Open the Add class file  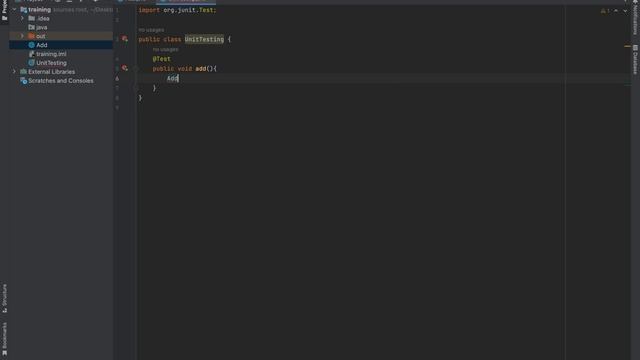coord(42,45)
